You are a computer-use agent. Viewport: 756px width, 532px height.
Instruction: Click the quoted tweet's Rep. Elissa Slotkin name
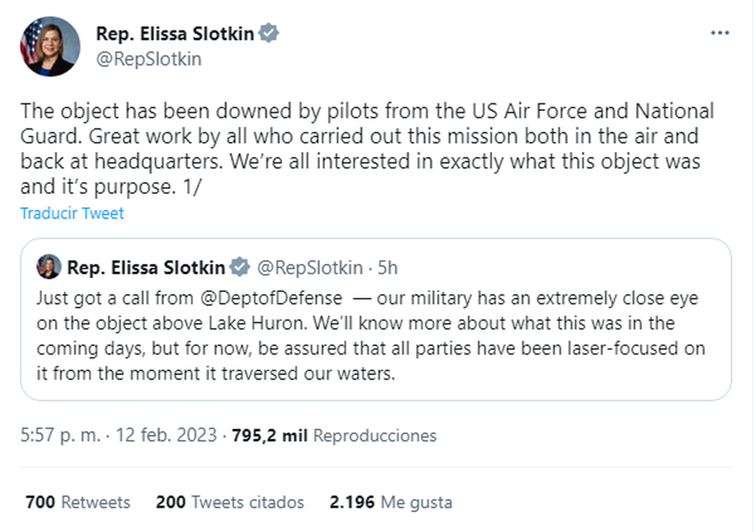pyautogui.click(x=146, y=268)
